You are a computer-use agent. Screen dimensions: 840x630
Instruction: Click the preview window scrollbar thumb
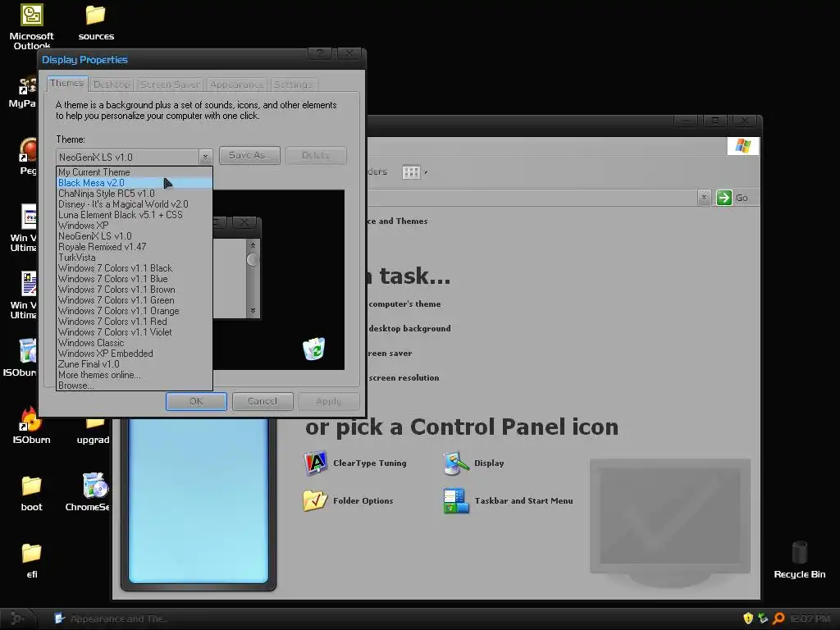pyautogui.click(x=253, y=259)
